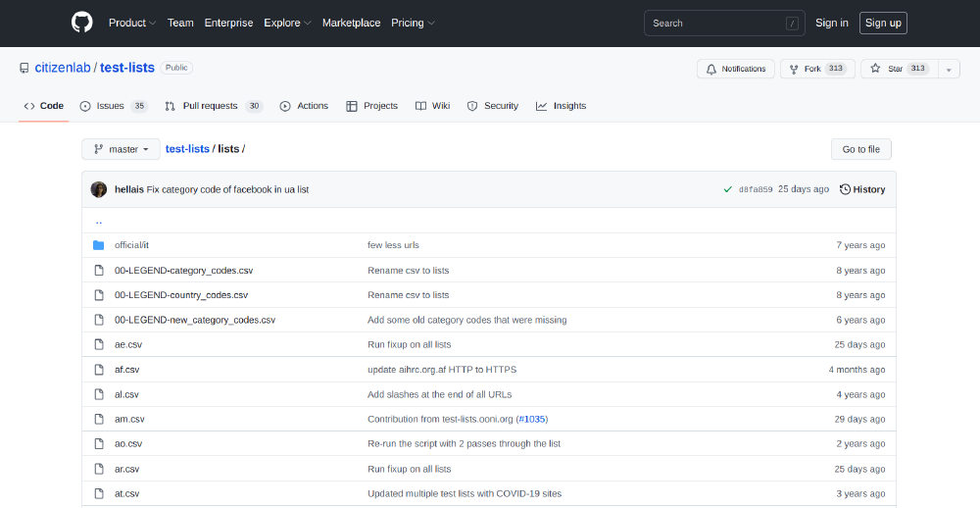Click Enterprise in the top navigation
Image resolution: width=980 pixels, height=508 pixels.
(228, 23)
